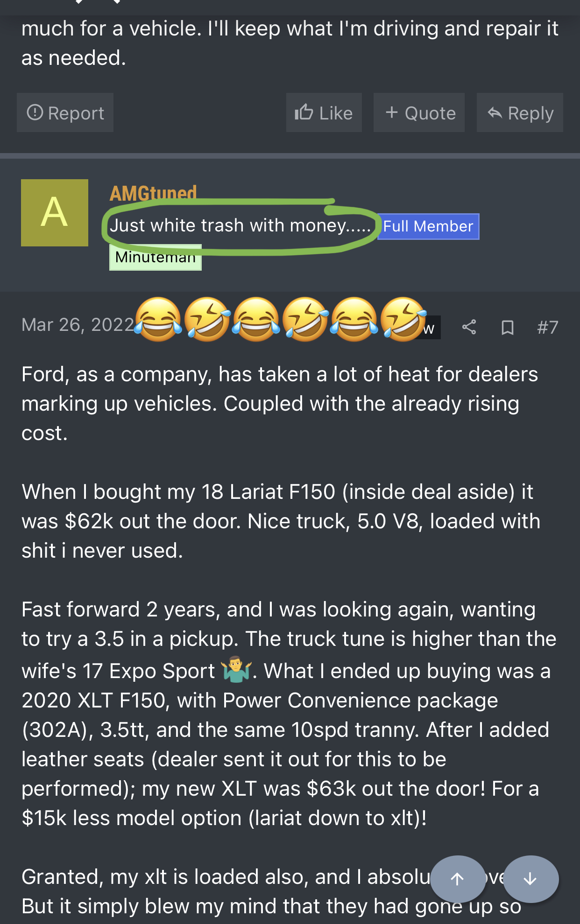Image resolution: width=580 pixels, height=924 pixels.
Task: Report the previous post
Action: (x=65, y=113)
